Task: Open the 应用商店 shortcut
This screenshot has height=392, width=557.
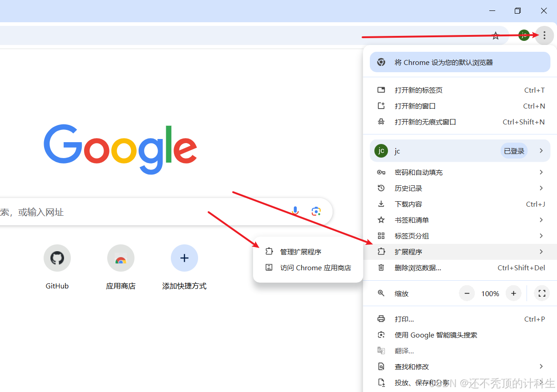Action: [120, 258]
